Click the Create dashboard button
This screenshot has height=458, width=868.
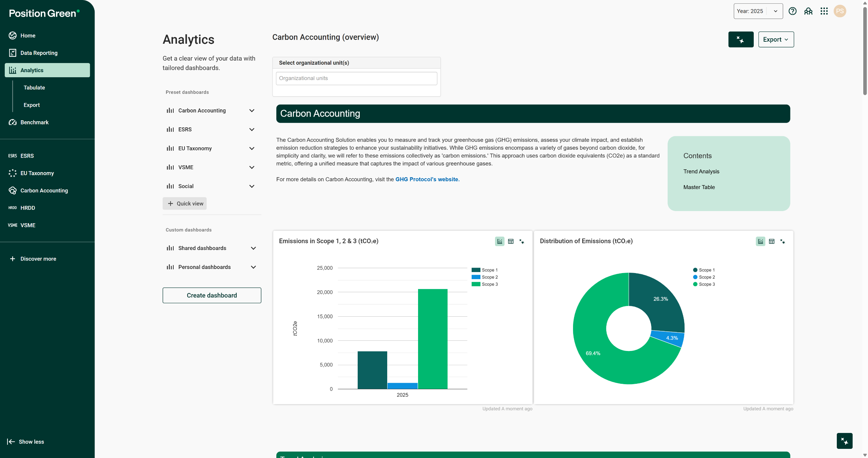point(212,295)
